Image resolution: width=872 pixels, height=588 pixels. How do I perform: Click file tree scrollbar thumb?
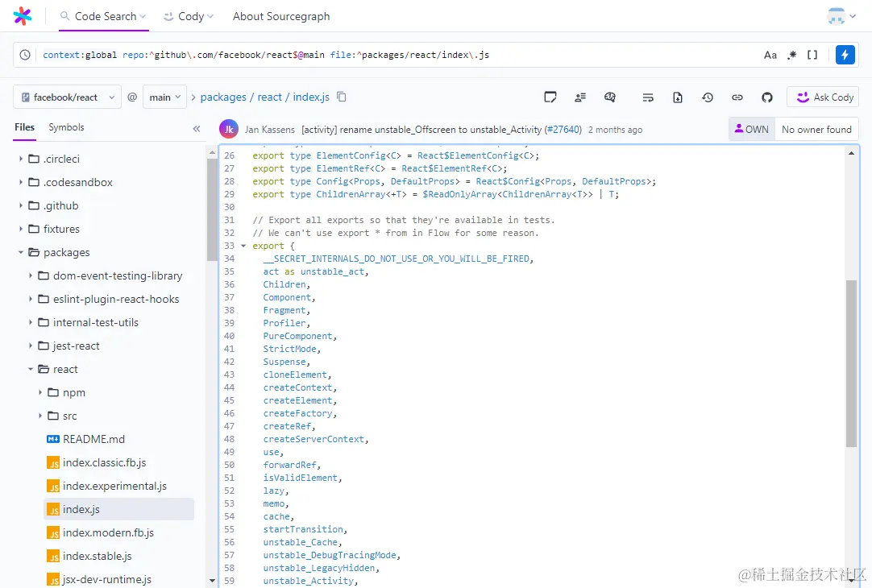coord(212,209)
